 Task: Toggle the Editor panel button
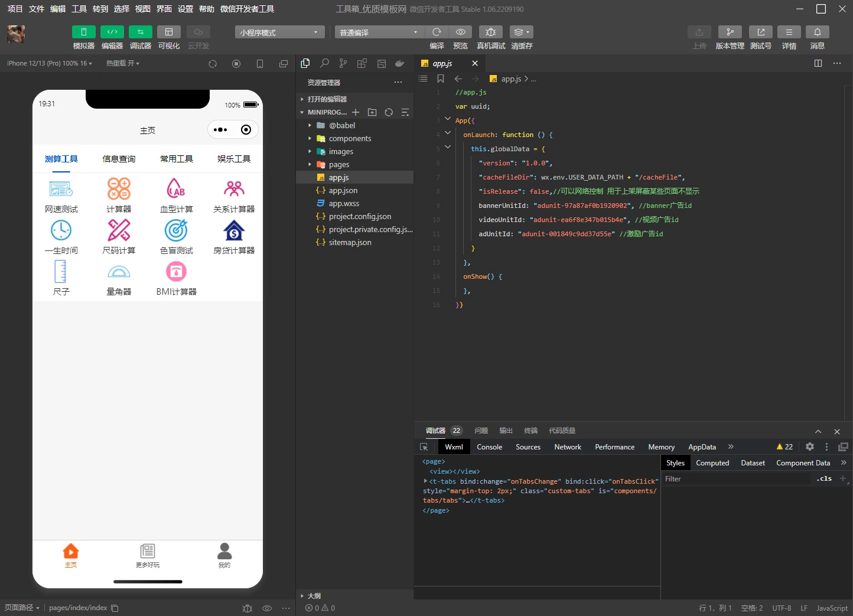112,32
